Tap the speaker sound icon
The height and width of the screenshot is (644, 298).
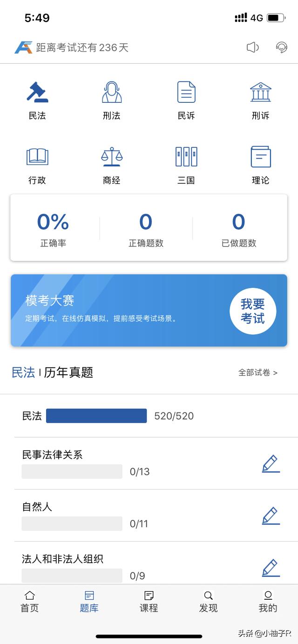[252, 47]
